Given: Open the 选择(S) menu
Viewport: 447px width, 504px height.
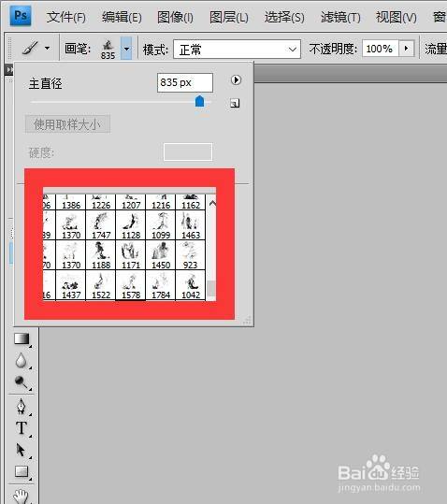Looking at the screenshot, I should point(284,17).
